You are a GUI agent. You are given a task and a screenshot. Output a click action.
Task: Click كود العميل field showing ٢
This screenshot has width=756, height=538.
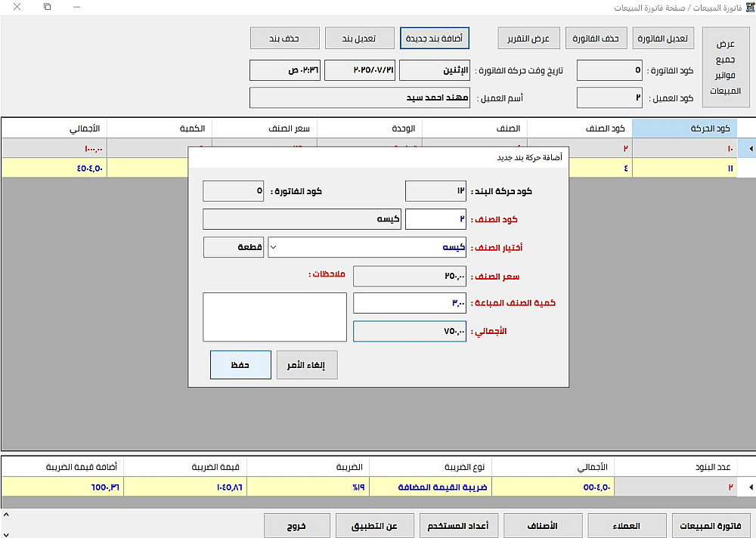(x=609, y=98)
